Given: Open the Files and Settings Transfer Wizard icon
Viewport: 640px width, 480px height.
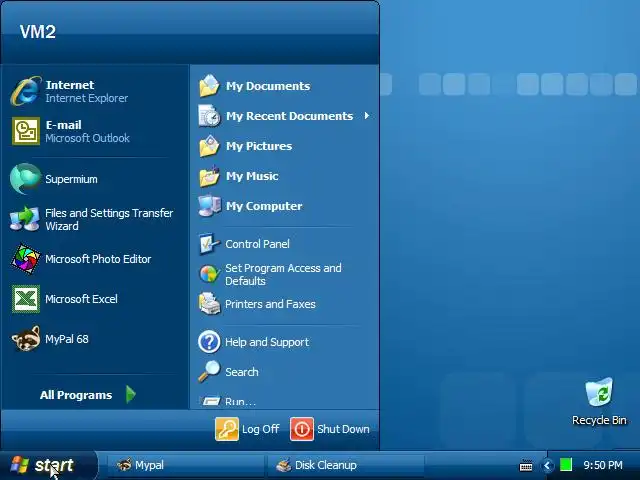Looking at the screenshot, I should coord(26,219).
